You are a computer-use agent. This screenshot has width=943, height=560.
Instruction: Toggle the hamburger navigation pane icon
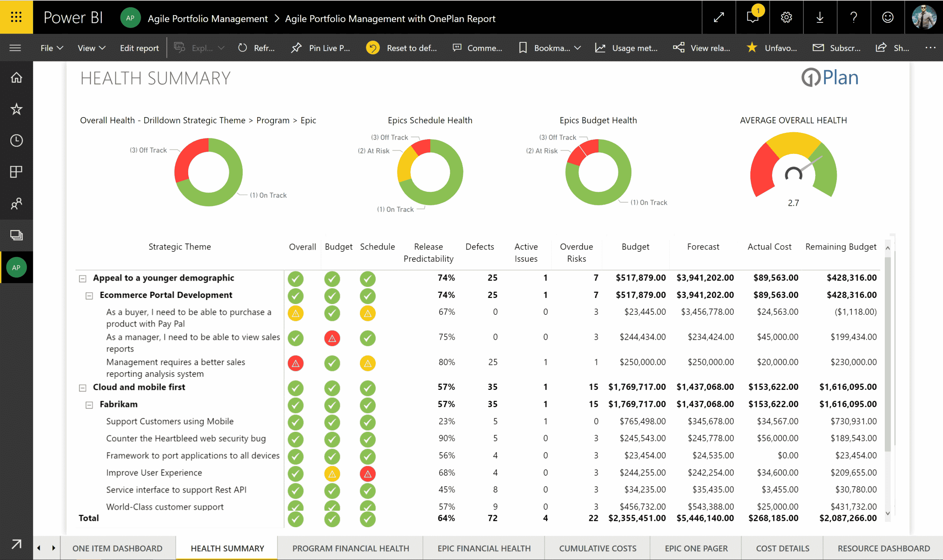(15, 48)
